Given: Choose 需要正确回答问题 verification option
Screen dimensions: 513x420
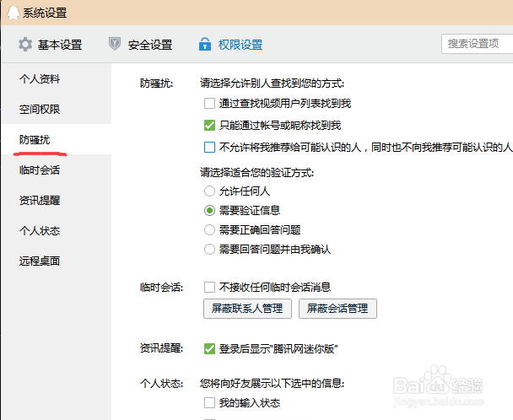Looking at the screenshot, I should [x=209, y=229].
